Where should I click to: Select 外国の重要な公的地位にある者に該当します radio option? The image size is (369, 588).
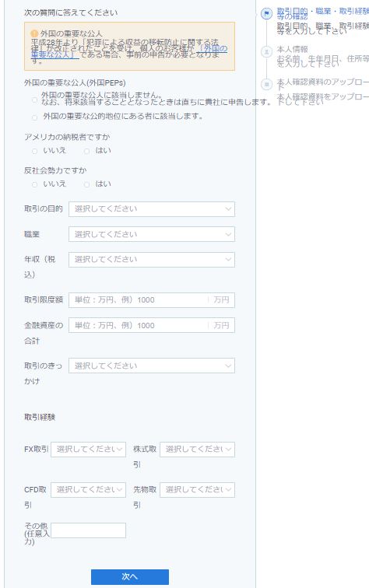[34, 117]
